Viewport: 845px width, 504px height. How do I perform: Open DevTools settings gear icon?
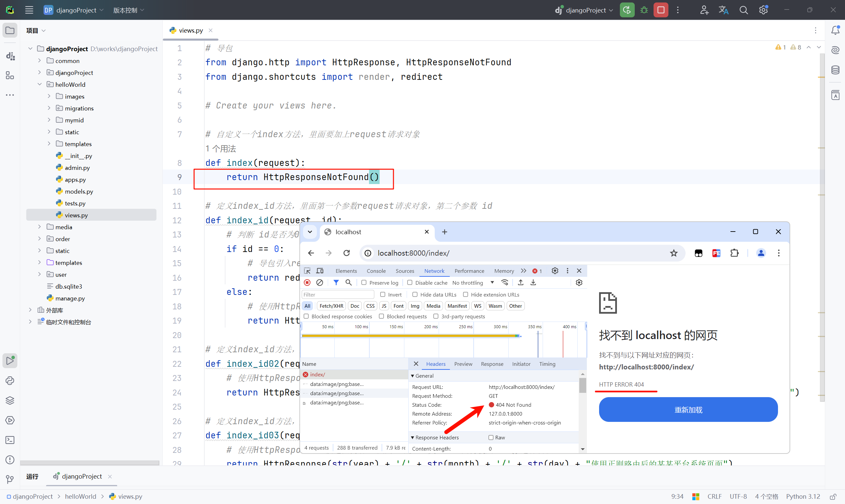pyautogui.click(x=555, y=271)
